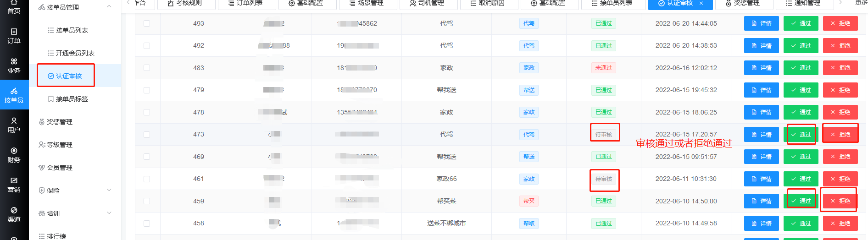
Task: Reject row 483 with 拒绝
Action: click(x=840, y=68)
